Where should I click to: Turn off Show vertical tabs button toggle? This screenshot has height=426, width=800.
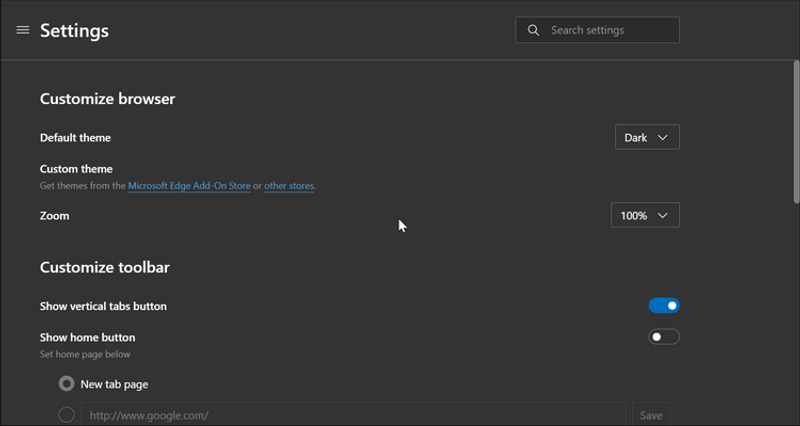(x=664, y=306)
